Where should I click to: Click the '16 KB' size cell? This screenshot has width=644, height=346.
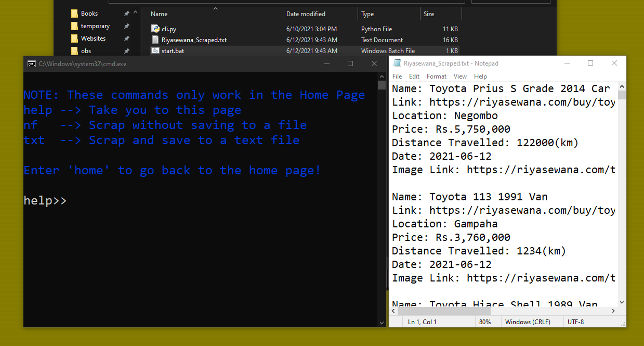pyautogui.click(x=450, y=40)
